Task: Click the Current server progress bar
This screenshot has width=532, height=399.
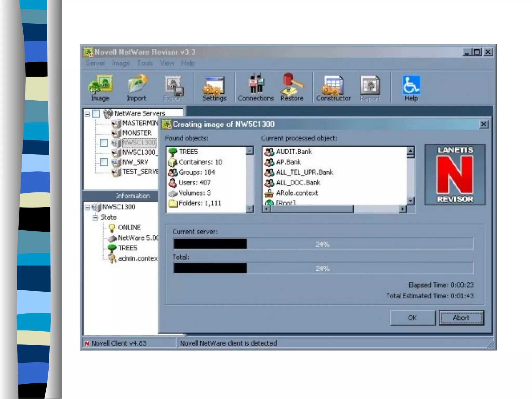Action: point(323,244)
